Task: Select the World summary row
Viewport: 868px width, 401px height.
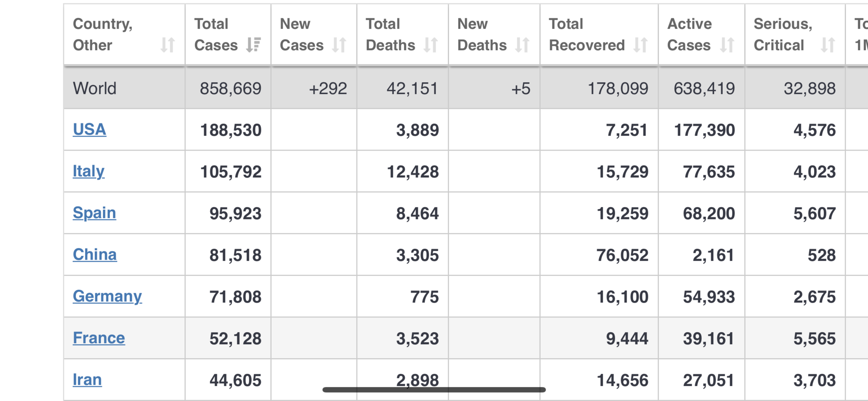Action: [x=95, y=88]
